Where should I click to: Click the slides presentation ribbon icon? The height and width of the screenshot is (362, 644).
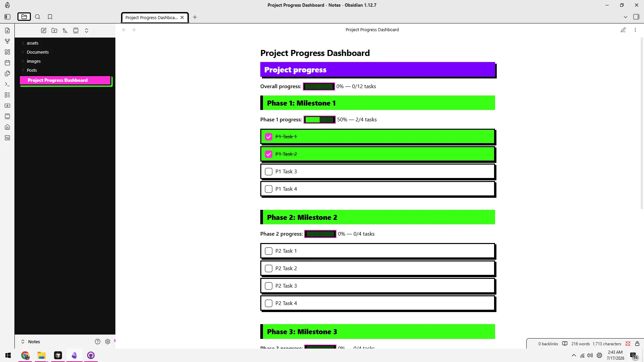(7, 116)
